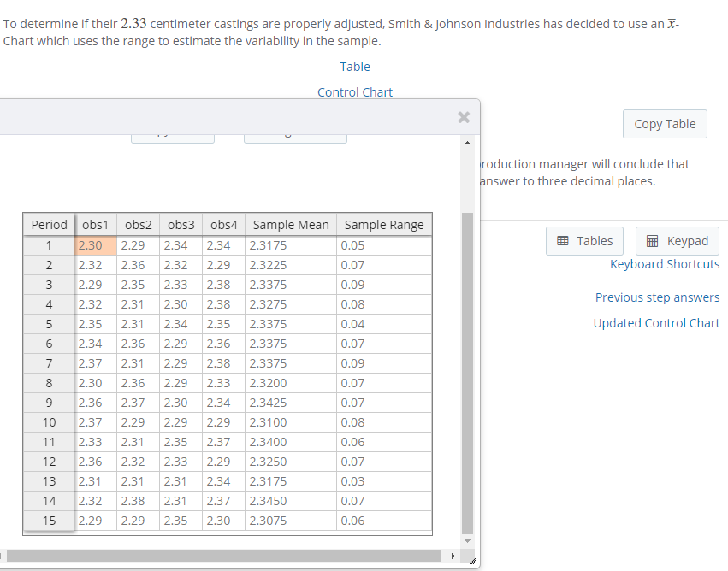Select the obs2 column header
Image resolution: width=728 pixels, height=571 pixels.
click(138, 225)
